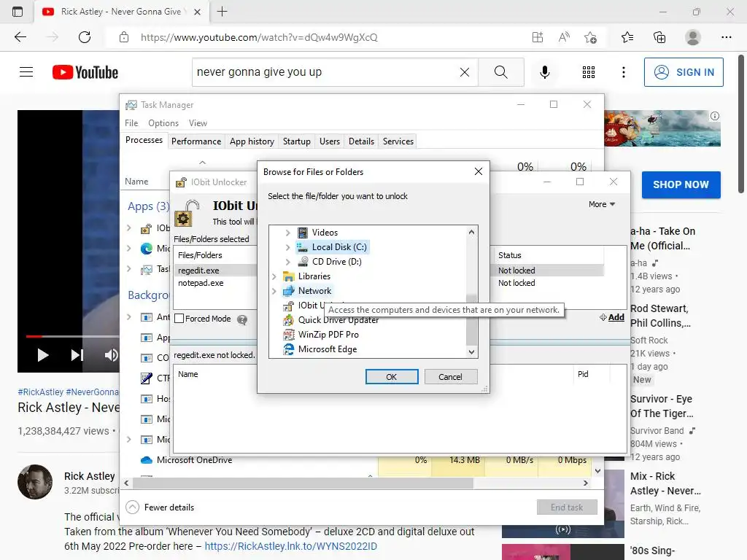The height and width of the screenshot is (560, 747).
Task: Switch to the Performance tab
Action: tap(196, 141)
